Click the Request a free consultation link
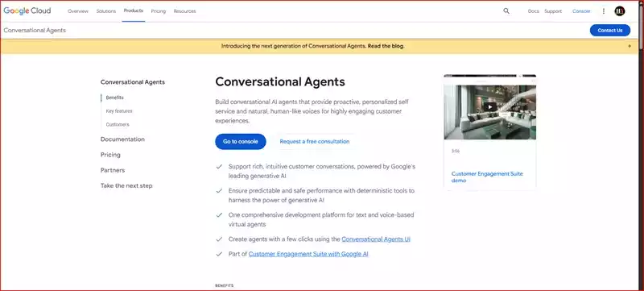This screenshot has height=291, width=644. [315, 141]
